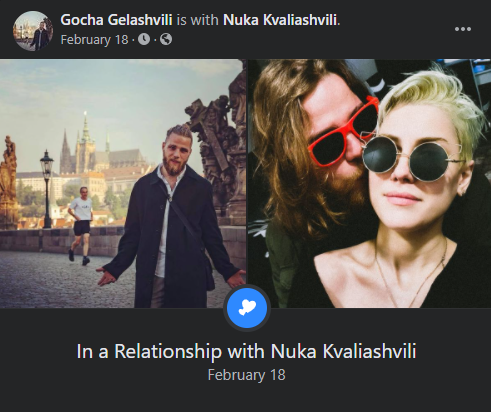Image resolution: width=491 pixels, height=412 pixels.
Task: Open the left photo on the bridge
Action: tap(123, 183)
